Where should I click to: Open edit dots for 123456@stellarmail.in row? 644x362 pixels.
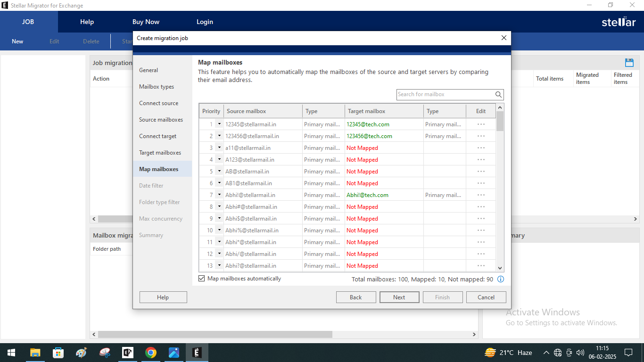[481, 136]
